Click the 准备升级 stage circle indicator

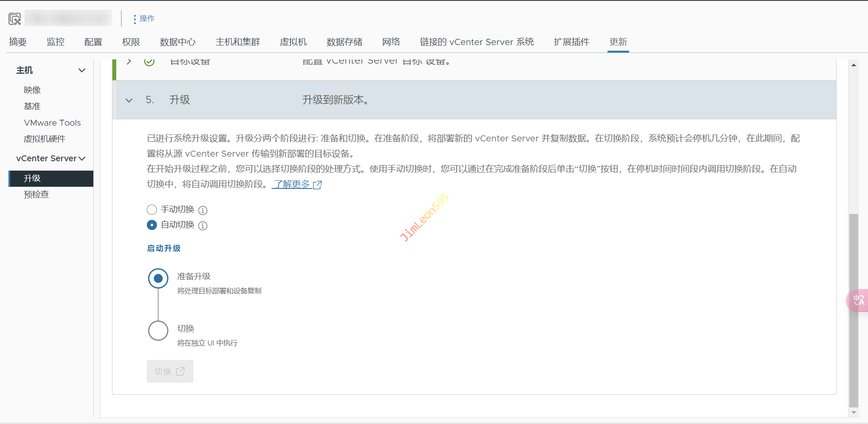tap(158, 278)
